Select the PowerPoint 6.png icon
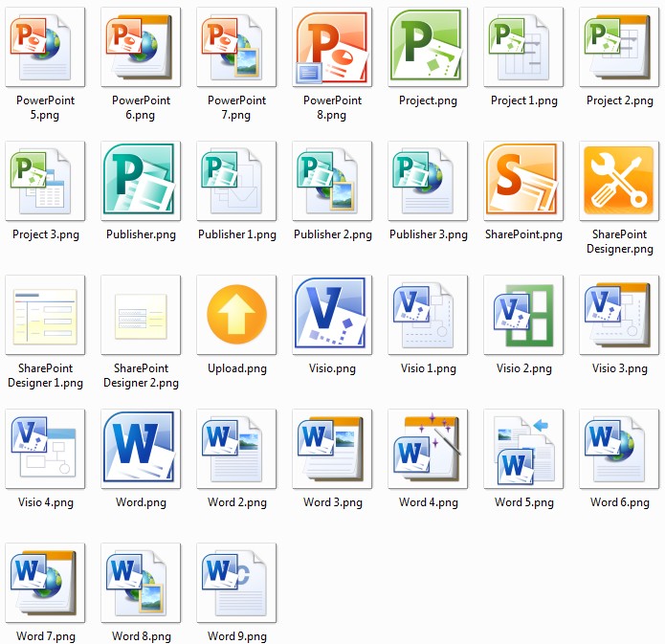The height and width of the screenshot is (644, 665). 141,47
